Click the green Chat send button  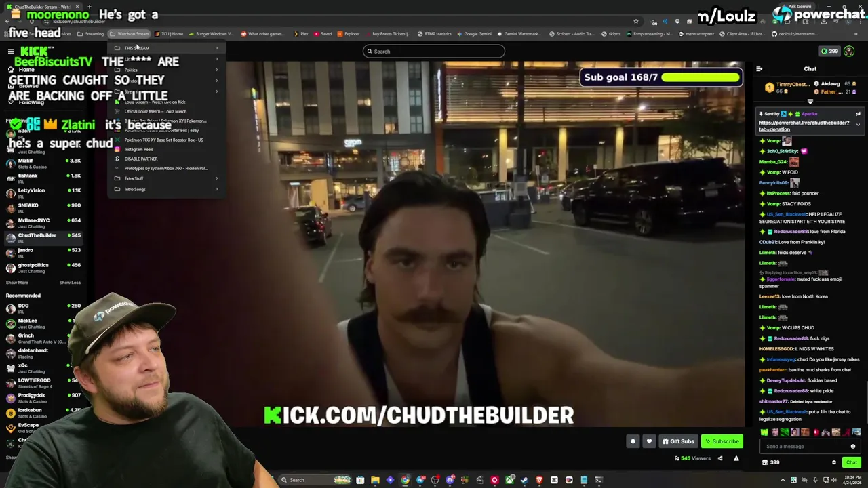tap(851, 462)
